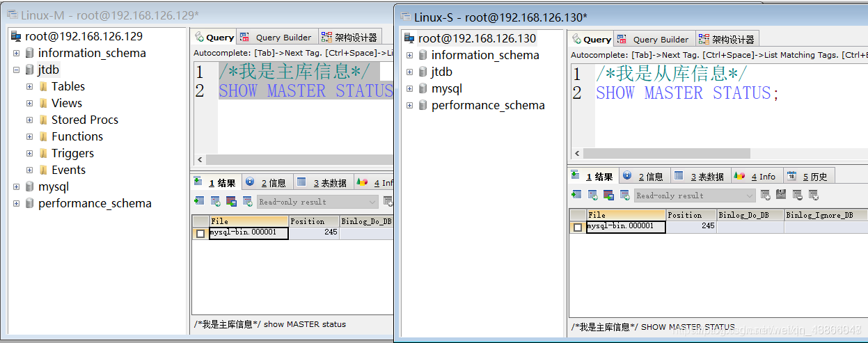The image size is (868, 343).
Task: Click File column header in Linux-M grid
Action: (x=248, y=221)
